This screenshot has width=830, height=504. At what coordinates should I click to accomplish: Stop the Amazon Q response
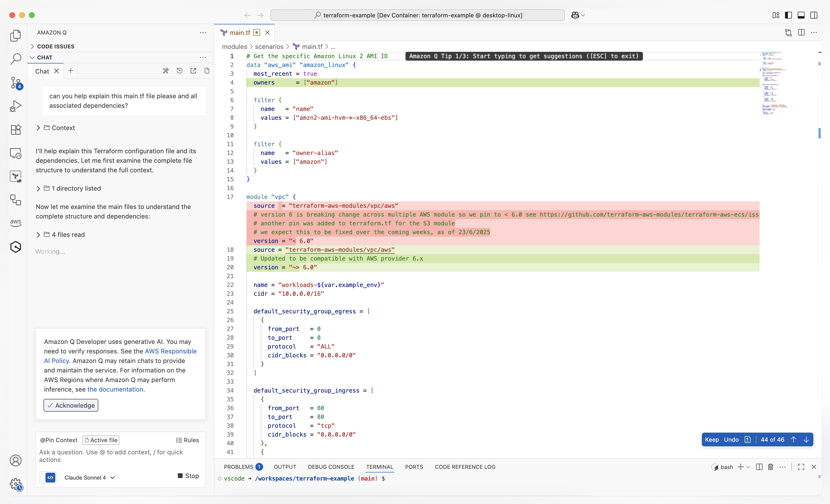[188, 476]
